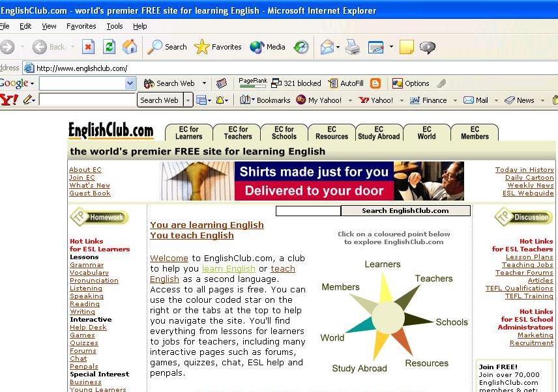Open the Lesson Plans link

tap(529, 257)
